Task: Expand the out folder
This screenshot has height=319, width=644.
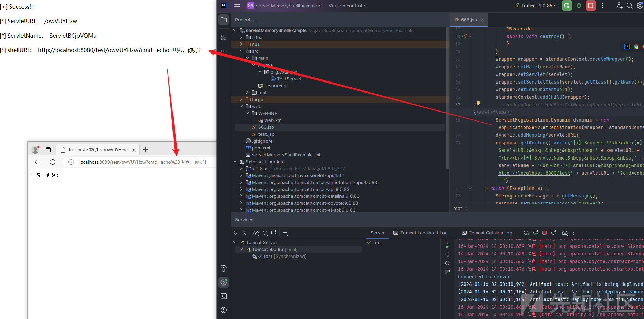Action: coord(241,44)
